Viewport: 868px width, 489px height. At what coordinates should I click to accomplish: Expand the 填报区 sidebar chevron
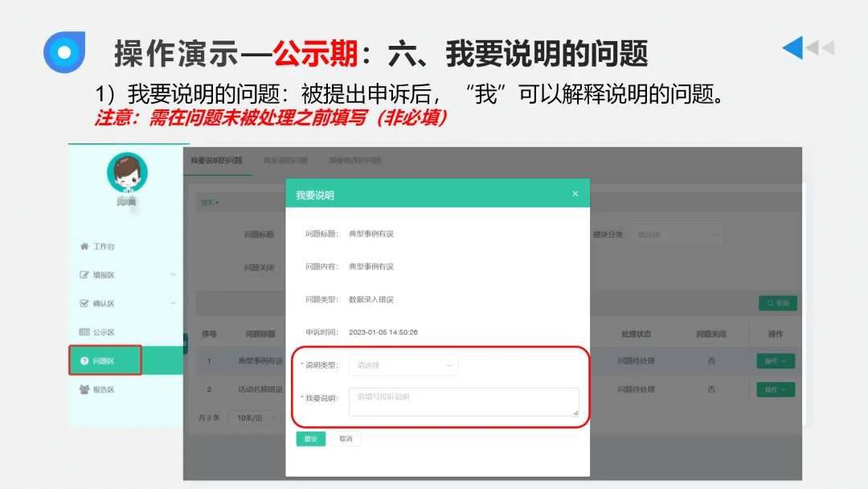click(x=172, y=274)
